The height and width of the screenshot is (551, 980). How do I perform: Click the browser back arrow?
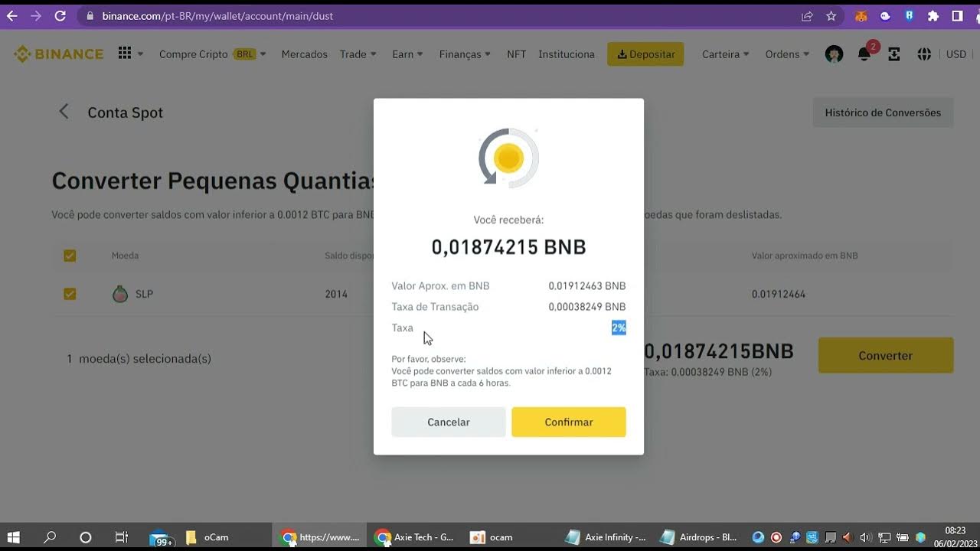(x=11, y=15)
